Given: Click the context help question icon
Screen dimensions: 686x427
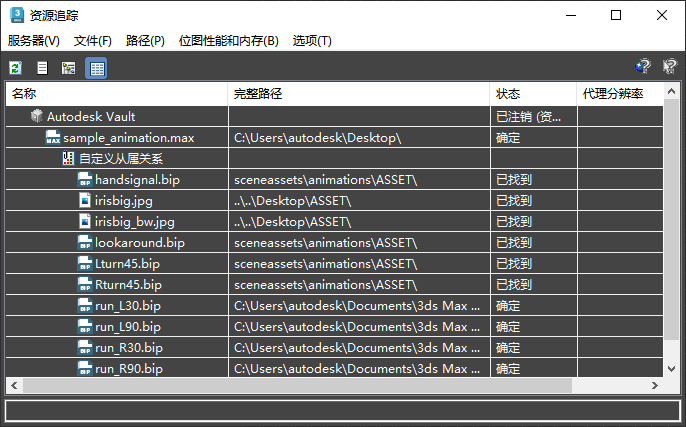Looking at the screenshot, I should tap(669, 66).
